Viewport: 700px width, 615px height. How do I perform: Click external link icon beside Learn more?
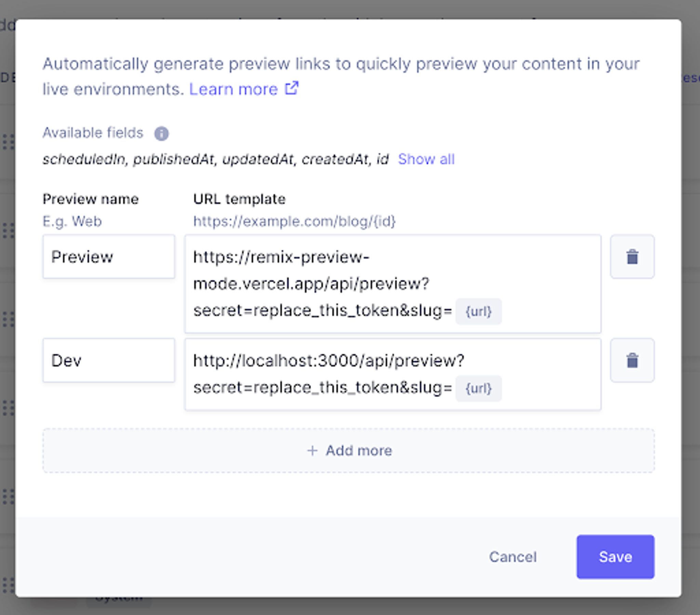[x=292, y=88]
